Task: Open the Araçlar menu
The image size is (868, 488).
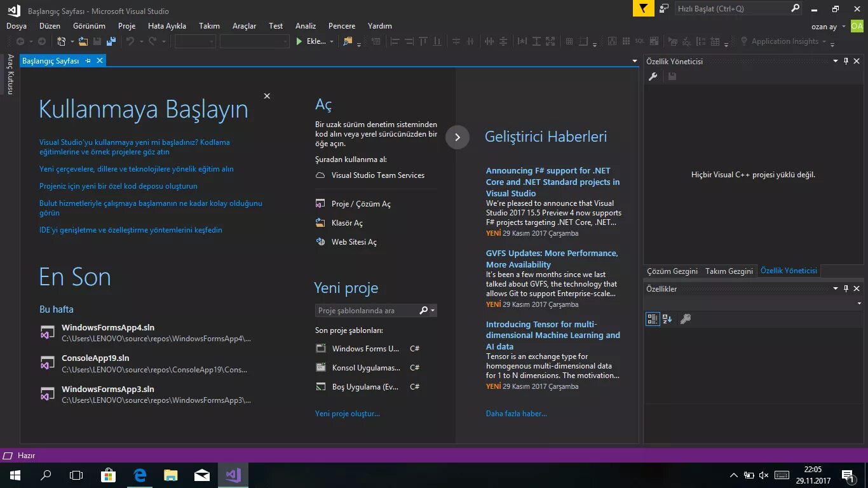Action: click(x=244, y=26)
